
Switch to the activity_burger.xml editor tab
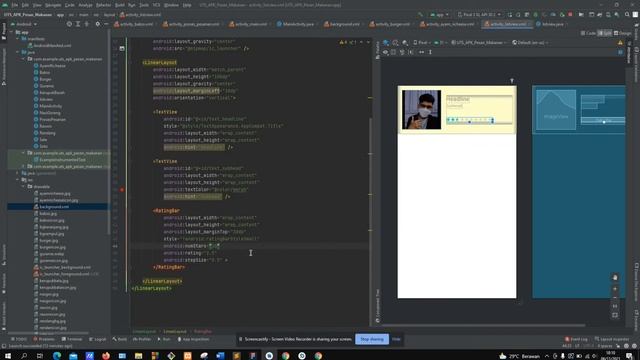click(x=389, y=24)
